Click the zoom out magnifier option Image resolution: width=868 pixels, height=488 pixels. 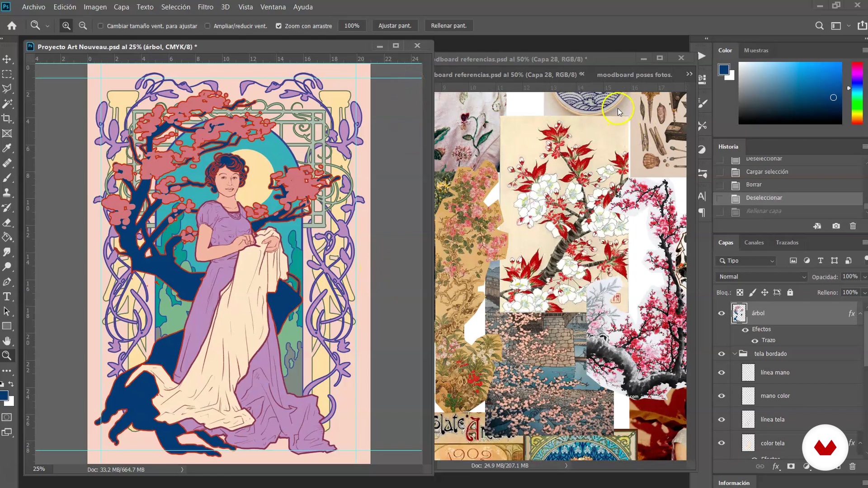(x=83, y=26)
